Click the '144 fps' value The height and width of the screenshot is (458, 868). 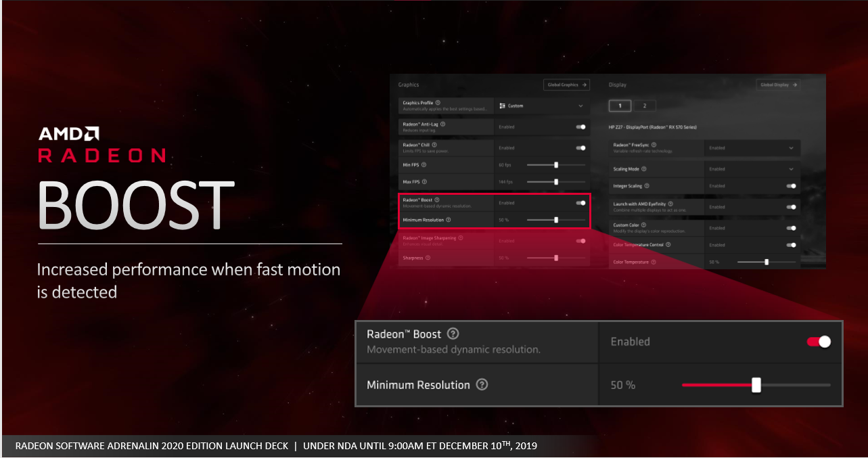tap(506, 182)
